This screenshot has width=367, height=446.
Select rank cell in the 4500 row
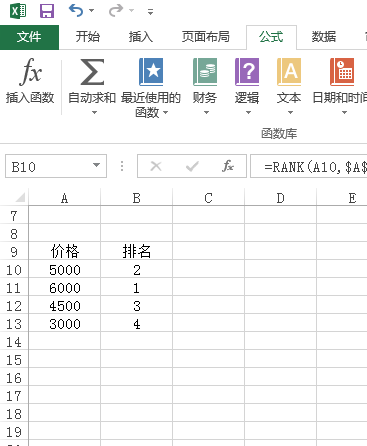(x=137, y=306)
